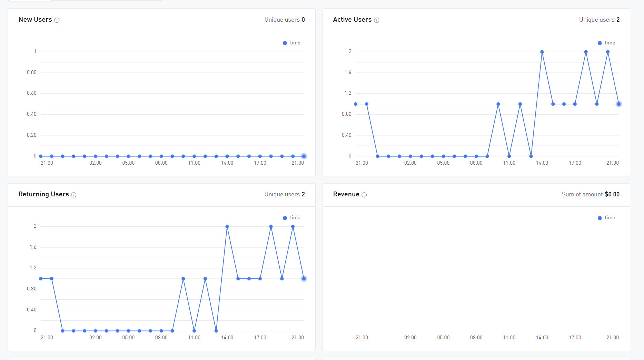Open the info tooltip icon for Active Users
The width and height of the screenshot is (644, 360).
coord(377,20)
